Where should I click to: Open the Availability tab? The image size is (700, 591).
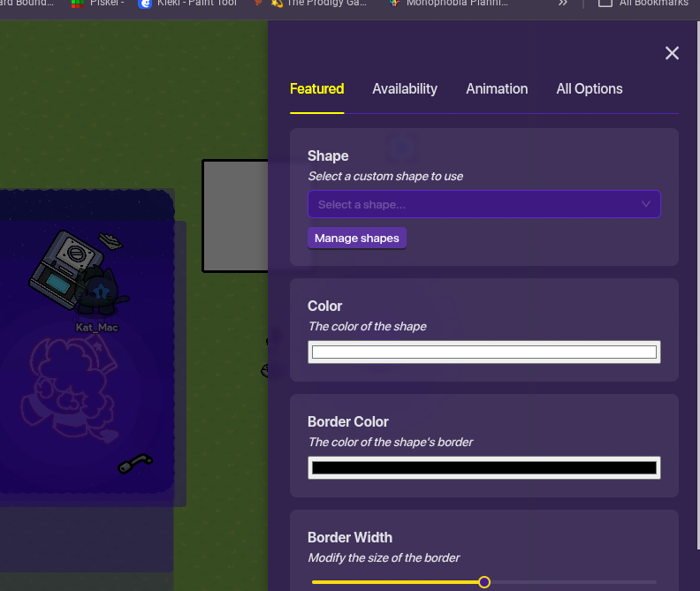coord(405,88)
